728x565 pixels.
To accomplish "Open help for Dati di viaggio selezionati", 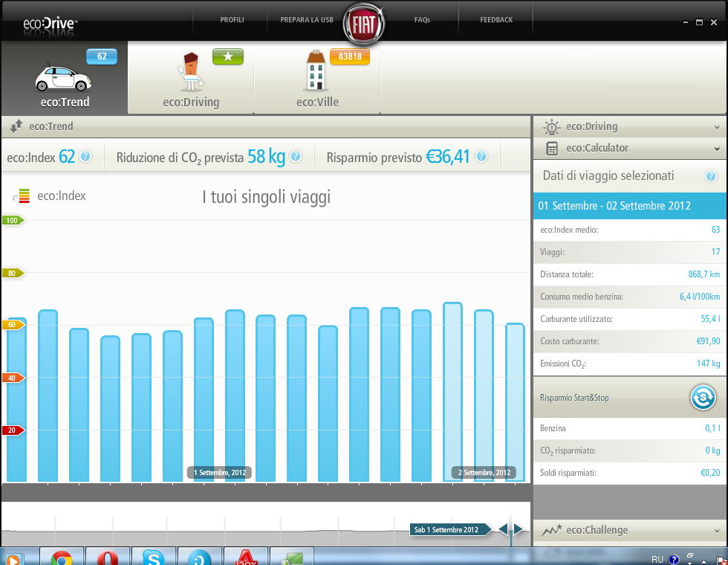I will click(x=710, y=176).
